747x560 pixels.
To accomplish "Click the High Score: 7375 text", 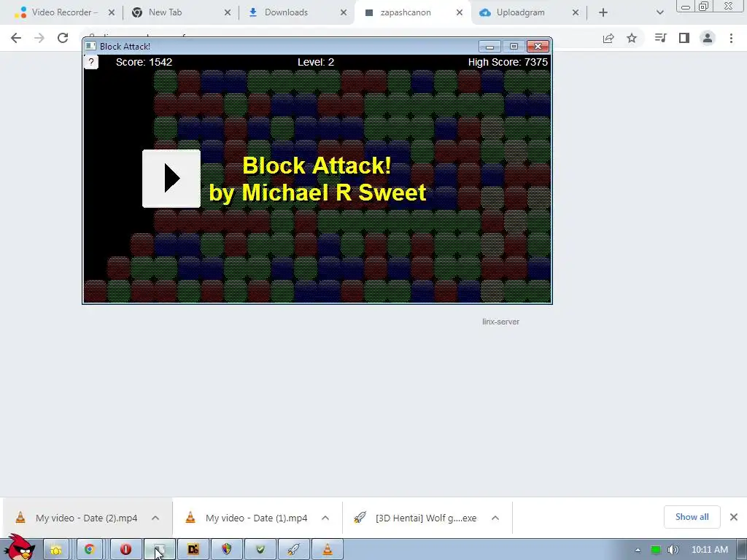I will click(508, 62).
